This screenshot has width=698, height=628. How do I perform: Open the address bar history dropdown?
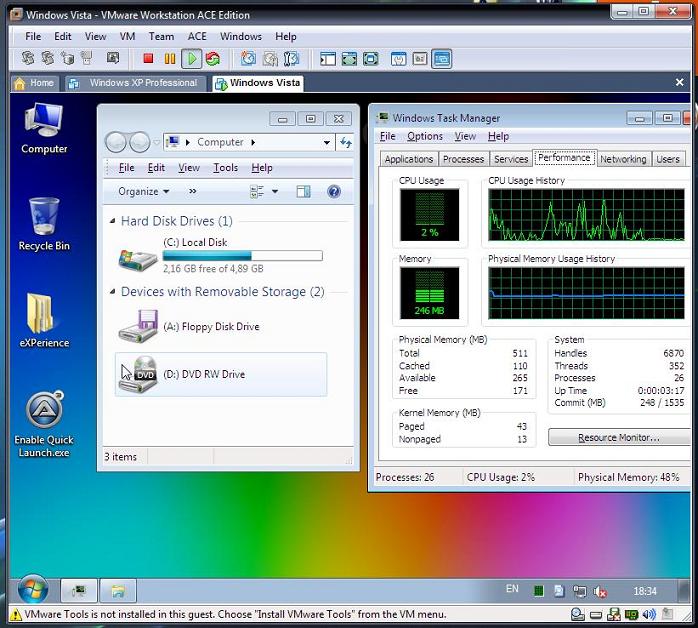[x=327, y=142]
